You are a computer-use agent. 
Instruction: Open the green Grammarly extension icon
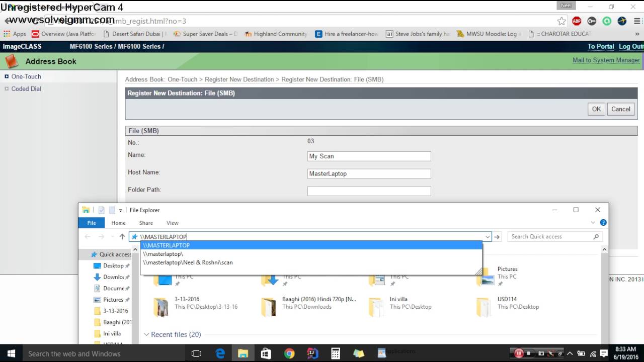click(x=607, y=21)
